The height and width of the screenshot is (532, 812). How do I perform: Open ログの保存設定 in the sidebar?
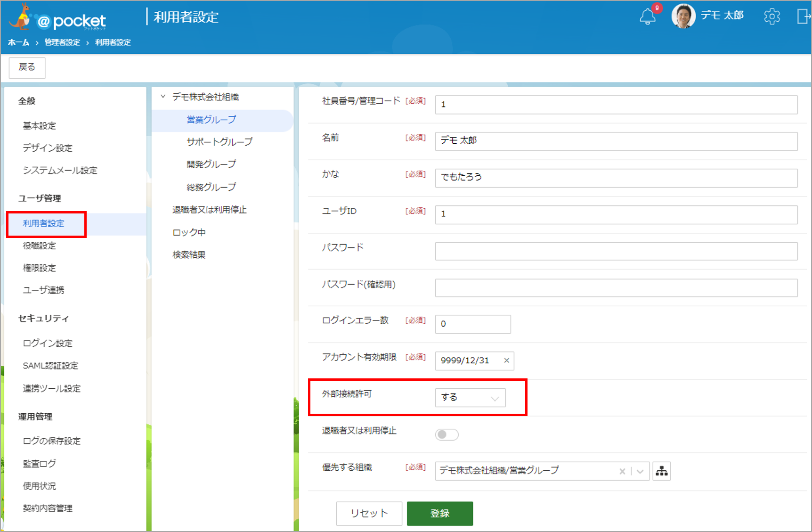(x=52, y=441)
